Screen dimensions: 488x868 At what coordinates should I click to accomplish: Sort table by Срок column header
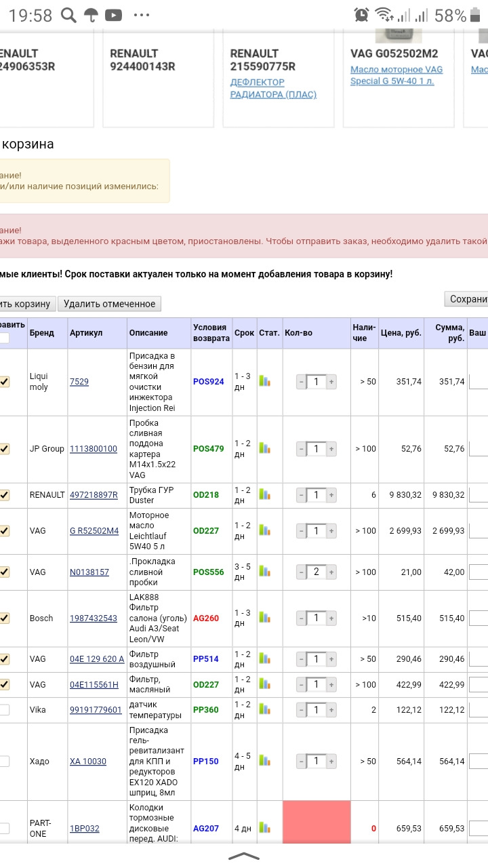[244, 333]
